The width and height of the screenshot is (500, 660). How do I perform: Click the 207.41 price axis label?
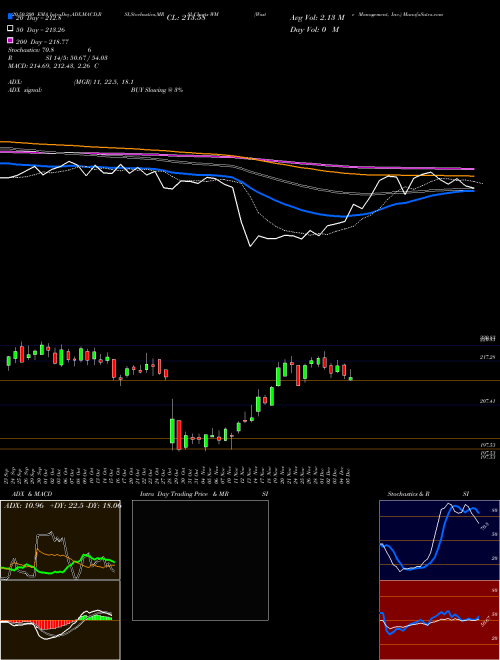(x=487, y=402)
